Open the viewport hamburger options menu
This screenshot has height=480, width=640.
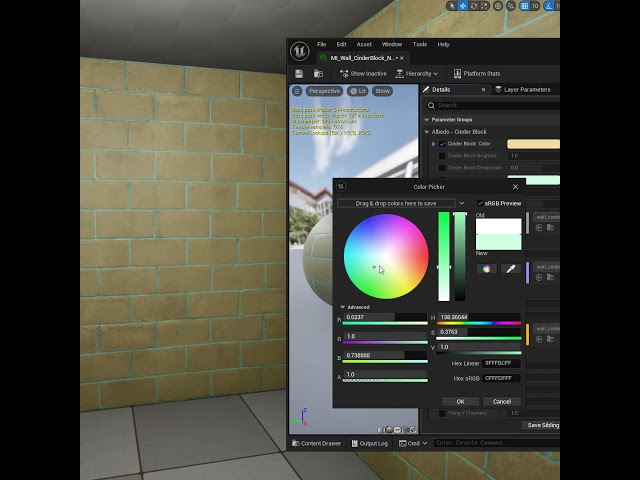coord(297,91)
